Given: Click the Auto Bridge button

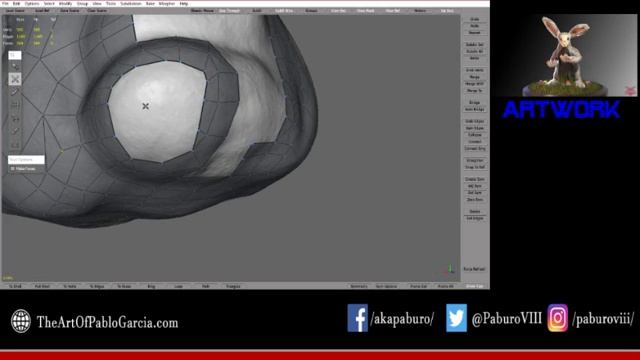Looking at the screenshot, I should [x=475, y=109].
